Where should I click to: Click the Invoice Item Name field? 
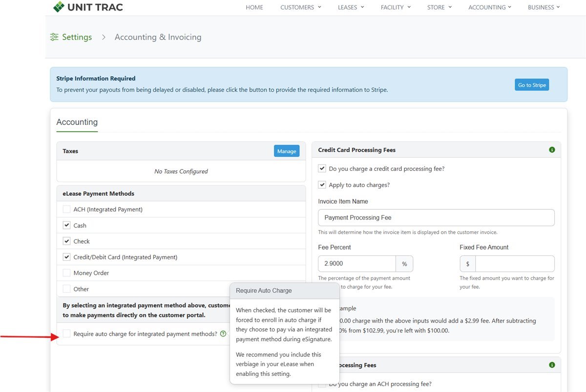click(436, 218)
